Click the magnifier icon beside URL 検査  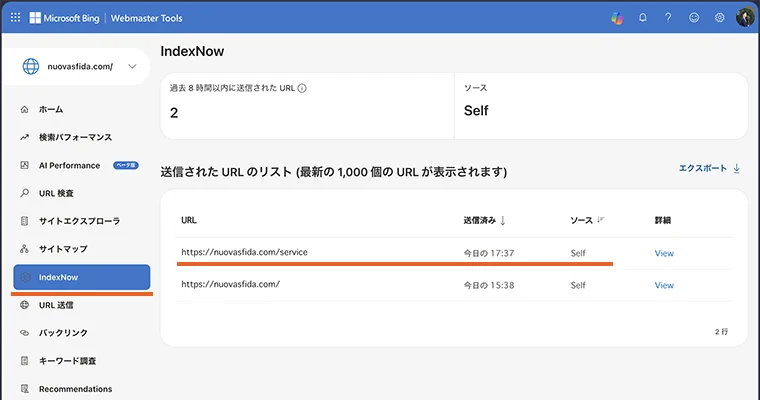click(24, 193)
